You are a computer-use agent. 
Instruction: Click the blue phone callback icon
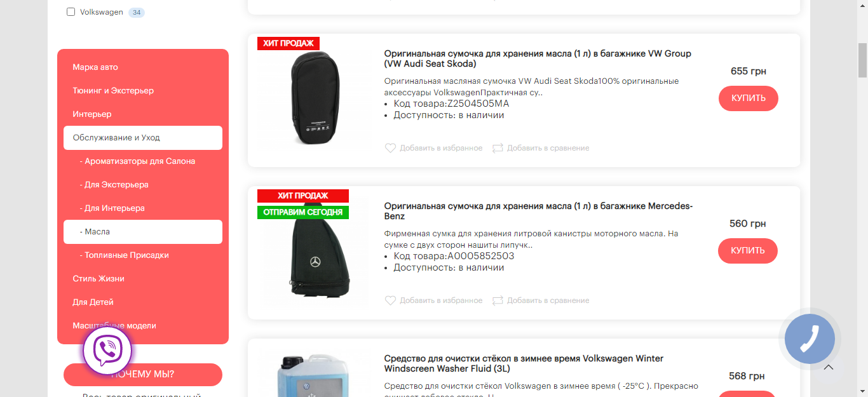point(810,339)
